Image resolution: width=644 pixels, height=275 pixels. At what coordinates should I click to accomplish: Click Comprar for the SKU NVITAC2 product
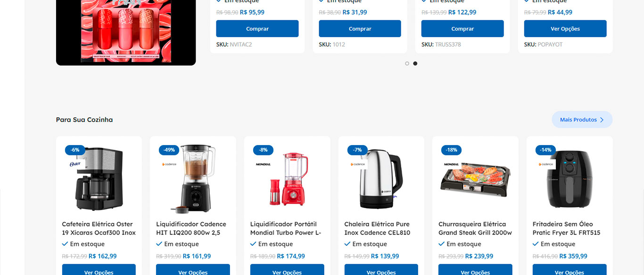point(257,29)
